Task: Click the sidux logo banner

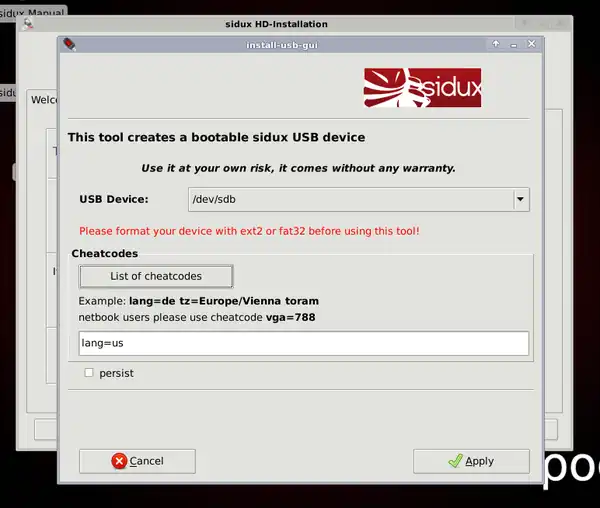Action: click(422, 88)
